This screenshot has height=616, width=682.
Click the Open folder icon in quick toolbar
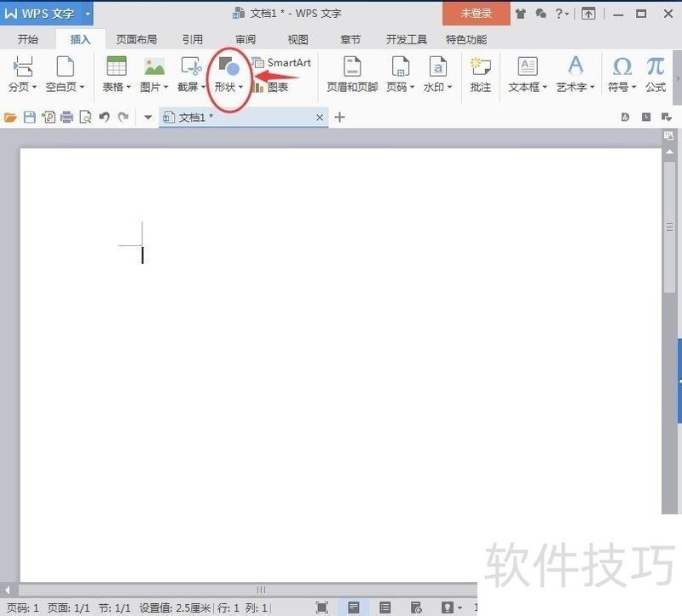[x=10, y=117]
